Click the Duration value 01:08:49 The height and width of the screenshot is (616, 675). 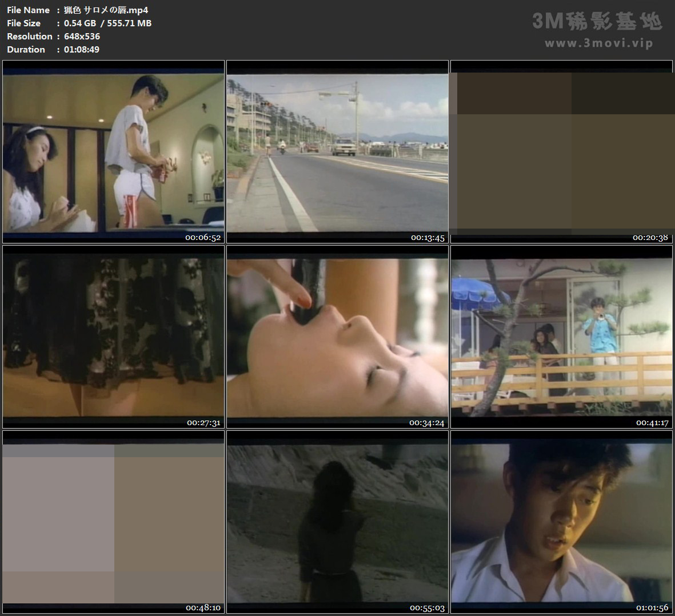click(x=81, y=49)
